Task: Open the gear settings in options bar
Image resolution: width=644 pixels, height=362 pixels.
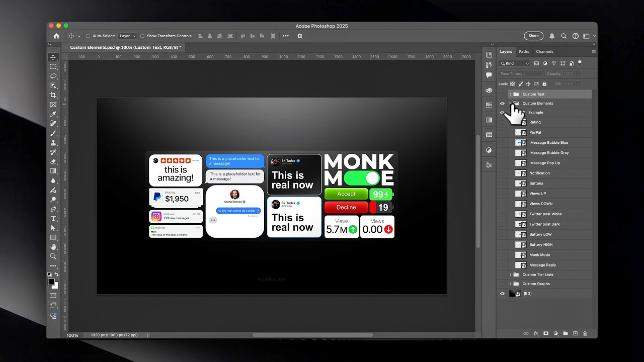Action: click(300, 36)
